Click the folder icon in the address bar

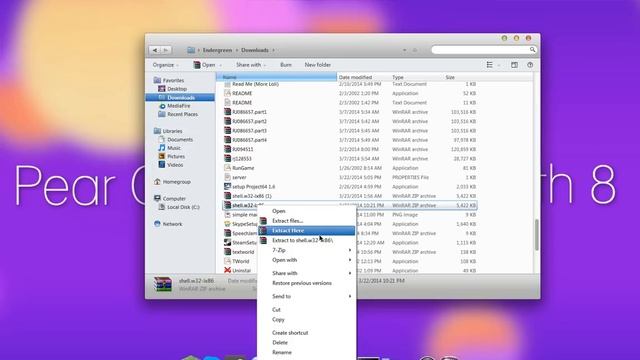(x=191, y=50)
